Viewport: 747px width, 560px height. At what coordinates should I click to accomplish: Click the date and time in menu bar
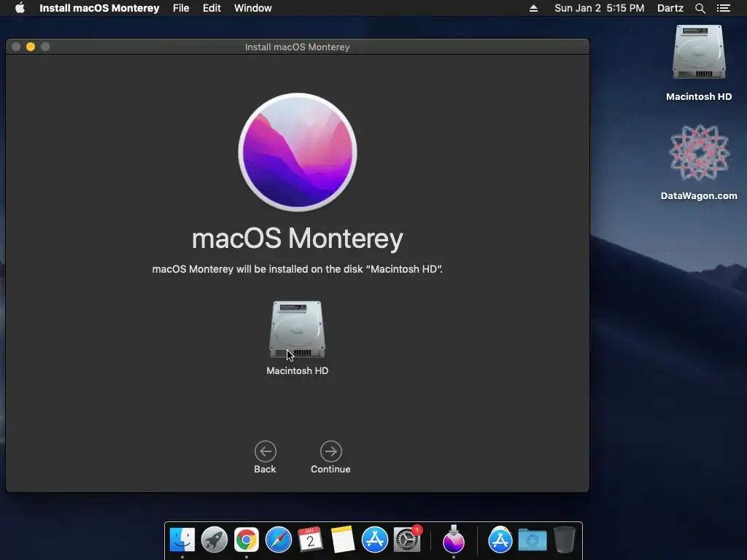pos(600,8)
